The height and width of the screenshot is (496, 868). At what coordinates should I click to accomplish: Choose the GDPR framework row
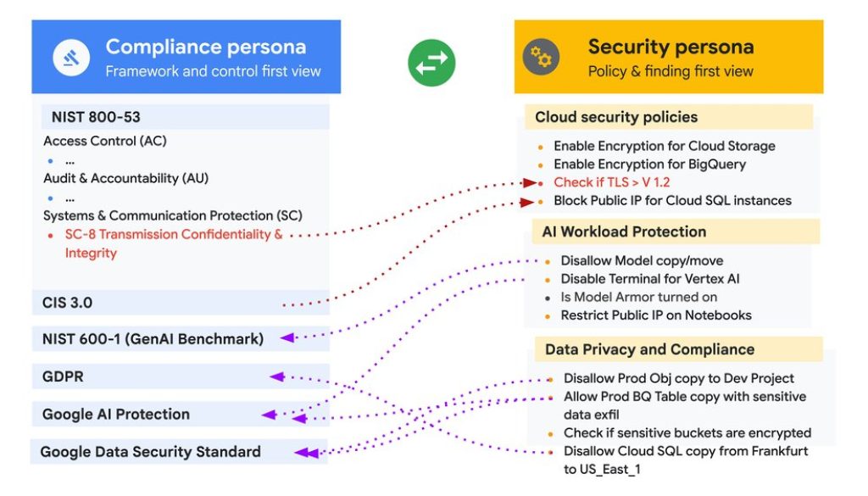(64, 376)
